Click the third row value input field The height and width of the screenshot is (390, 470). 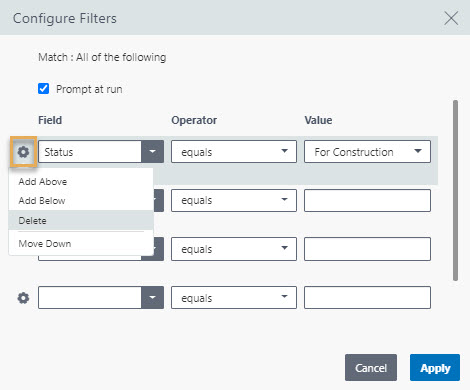[367, 249]
